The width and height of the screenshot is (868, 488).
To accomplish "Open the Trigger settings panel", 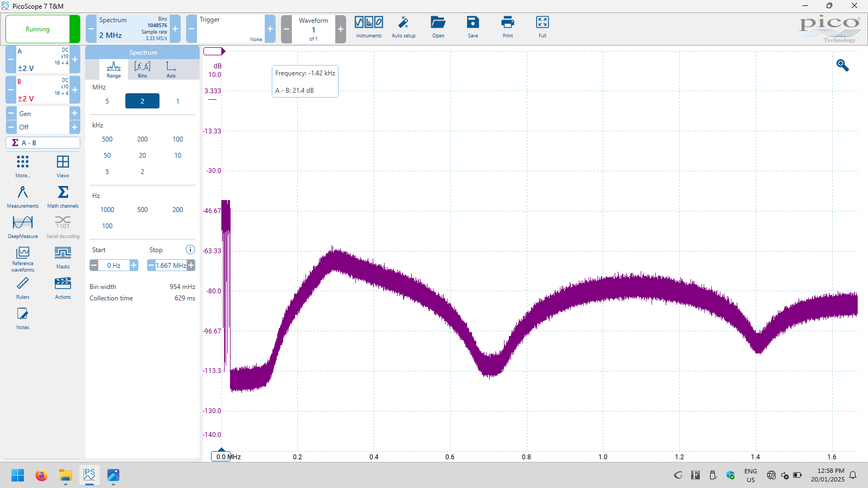I will [231, 29].
